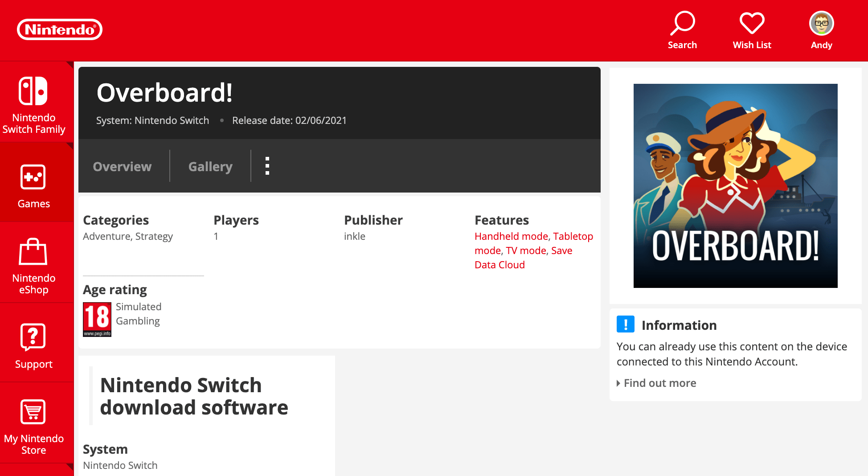Click the Overboard! game title
The height and width of the screenshot is (476, 868).
tap(164, 92)
